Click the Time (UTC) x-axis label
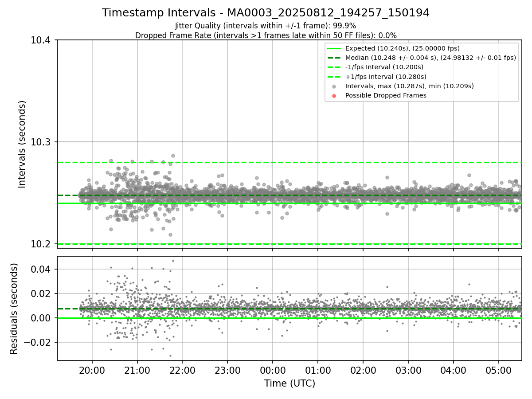 [x=289, y=383]
